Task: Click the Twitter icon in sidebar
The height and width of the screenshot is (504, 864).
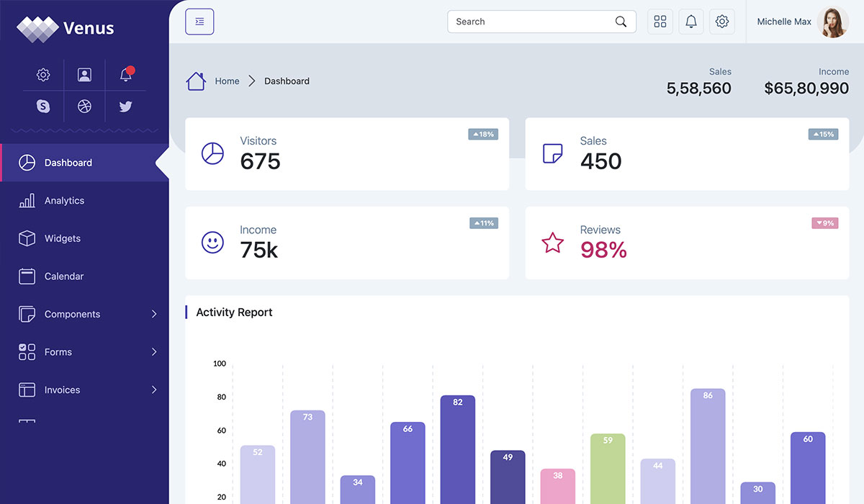Action: tap(126, 107)
